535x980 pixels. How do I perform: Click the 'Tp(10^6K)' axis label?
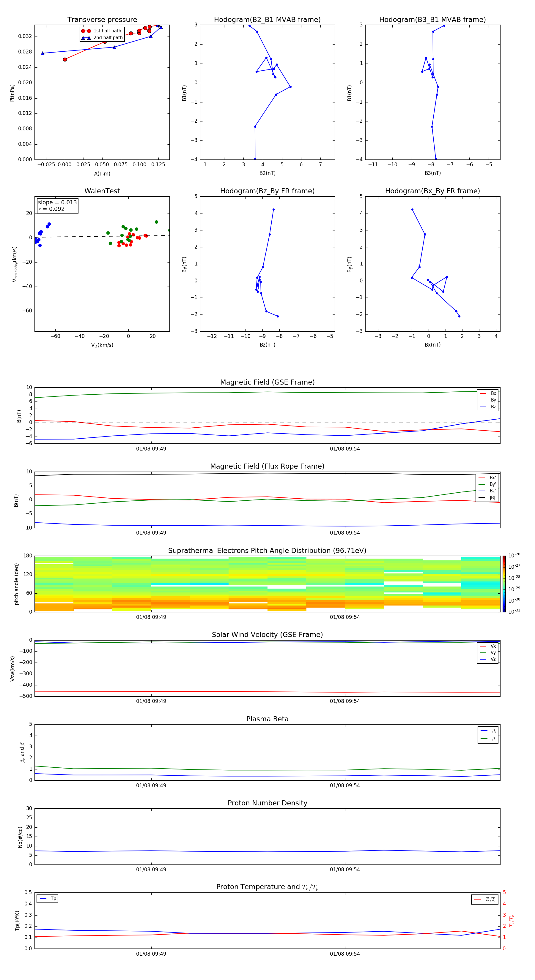[x=17, y=921]
